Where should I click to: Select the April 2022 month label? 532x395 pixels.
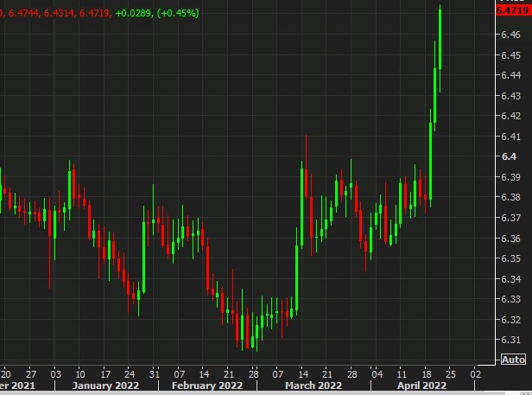421,385
